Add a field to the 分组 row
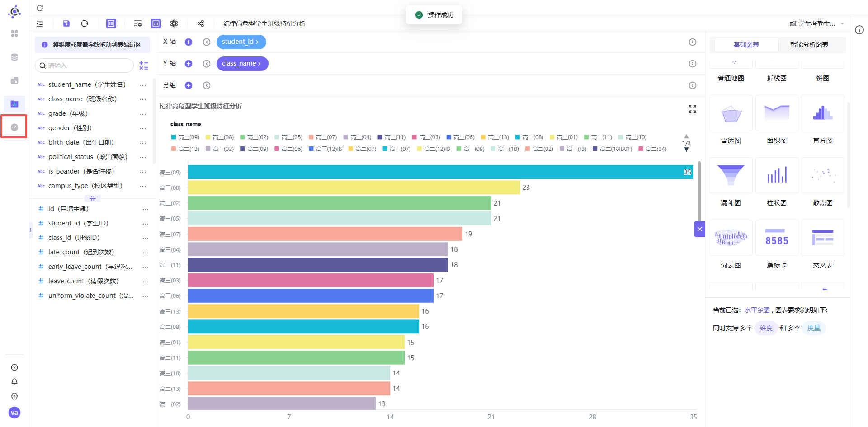Screen dimensions: 868x427 189,85
